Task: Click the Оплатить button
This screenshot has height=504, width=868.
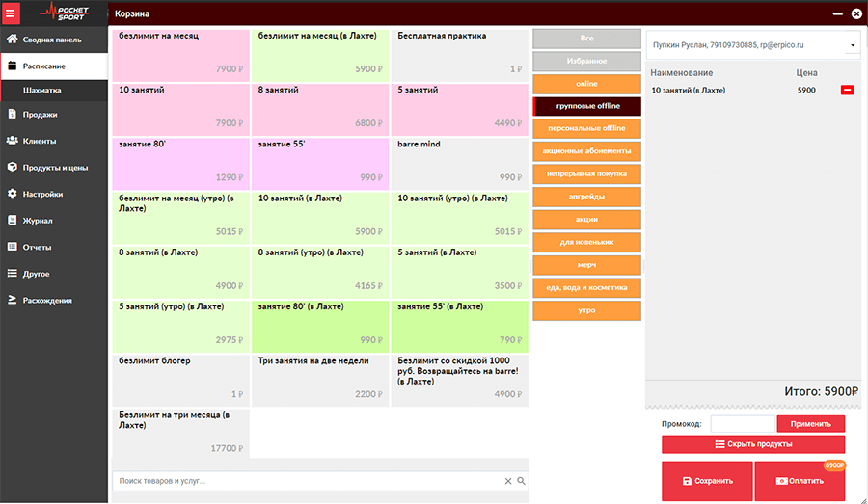Action: [800, 481]
